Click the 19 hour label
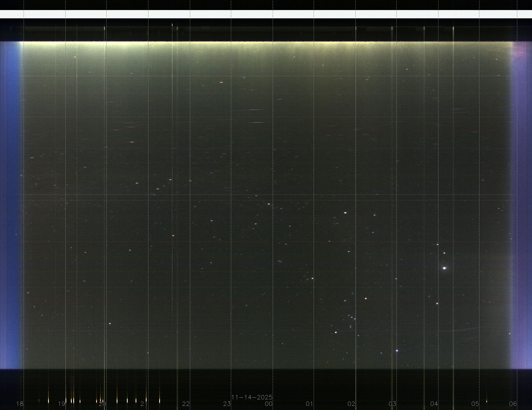 click(x=61, y=404)
